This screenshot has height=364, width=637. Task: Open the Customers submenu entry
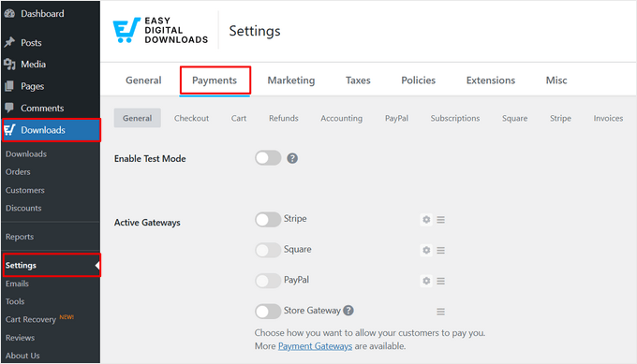(x=24, y=190)
